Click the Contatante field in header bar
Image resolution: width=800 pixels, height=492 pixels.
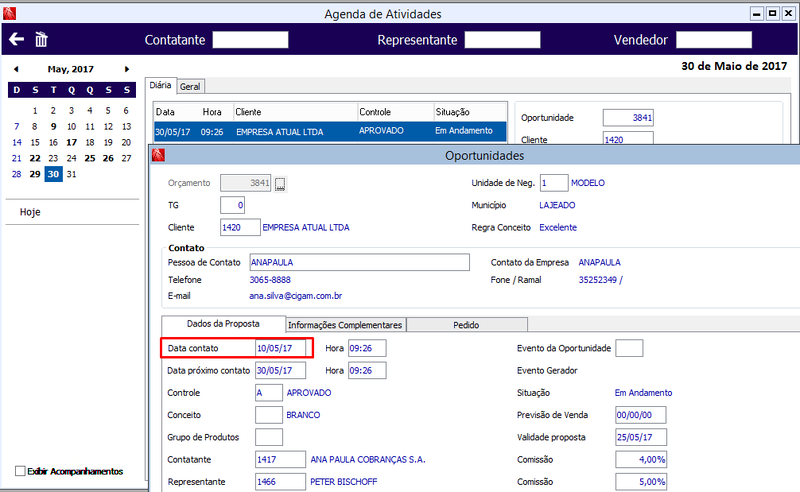tap(250, 39)
